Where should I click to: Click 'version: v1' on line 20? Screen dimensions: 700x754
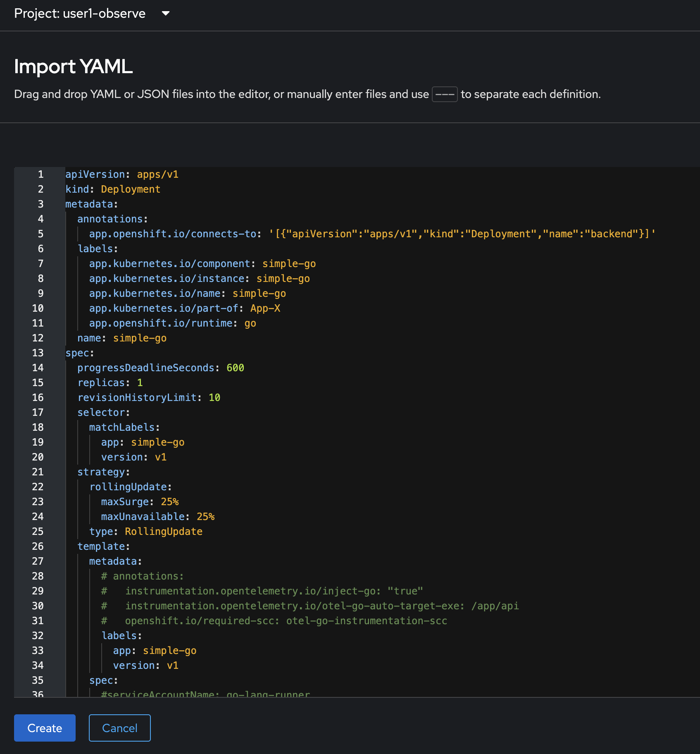(x=134, y=457)
